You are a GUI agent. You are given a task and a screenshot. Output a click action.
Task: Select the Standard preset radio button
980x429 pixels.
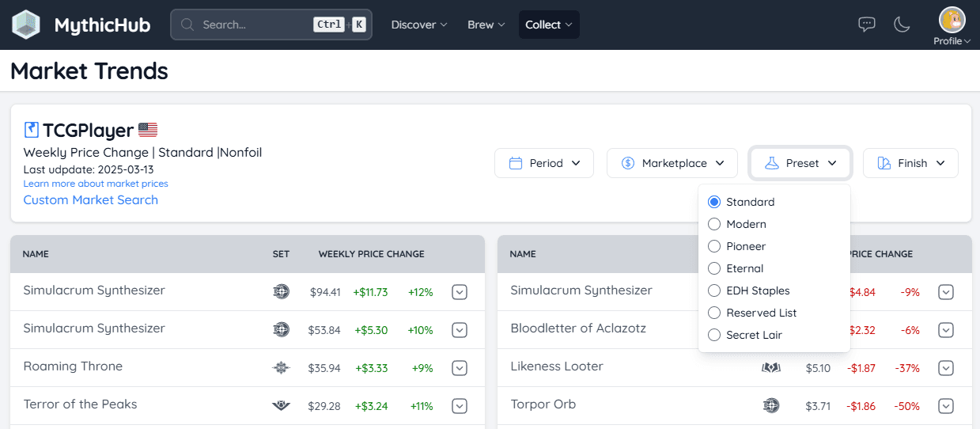point(714,202)
